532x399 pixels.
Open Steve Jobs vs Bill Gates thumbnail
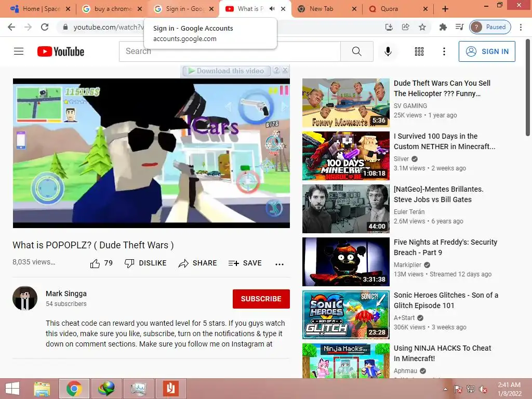[x=345, y=209]
